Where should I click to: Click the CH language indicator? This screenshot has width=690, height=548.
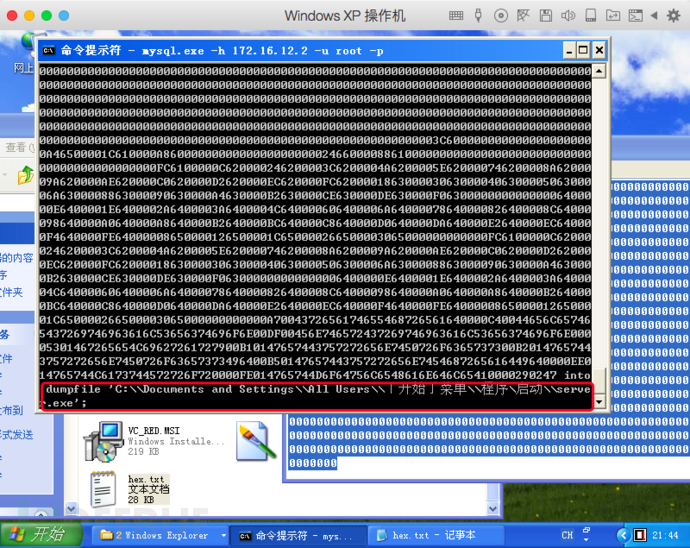(567, 535)
